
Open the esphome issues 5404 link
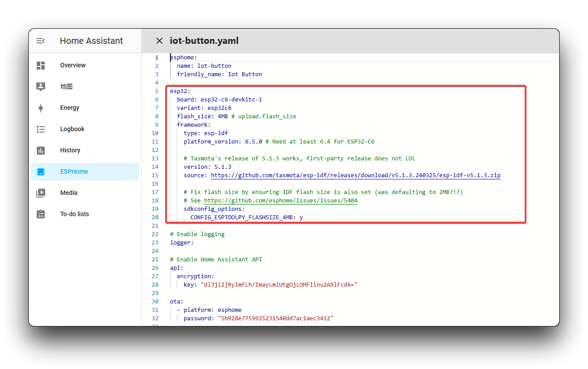click(x=281, y=200)
